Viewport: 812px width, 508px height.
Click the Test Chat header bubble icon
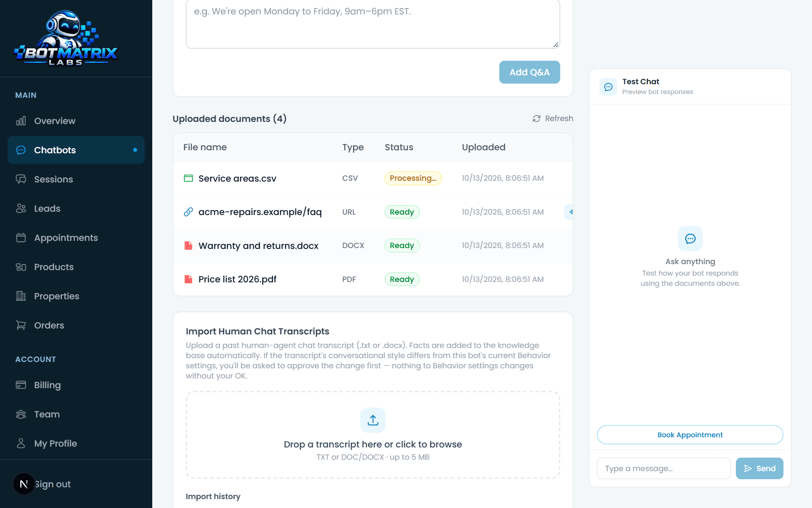[608, 87]
